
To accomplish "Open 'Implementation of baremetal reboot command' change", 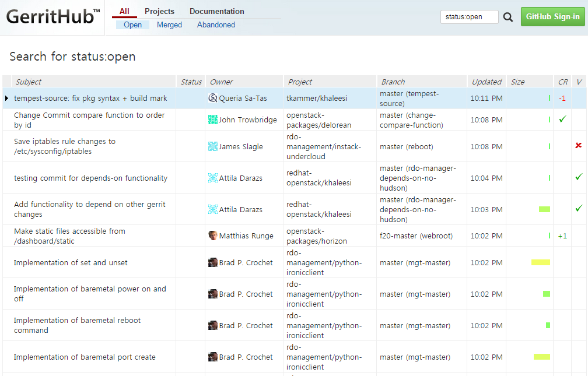I will [77, 325].
